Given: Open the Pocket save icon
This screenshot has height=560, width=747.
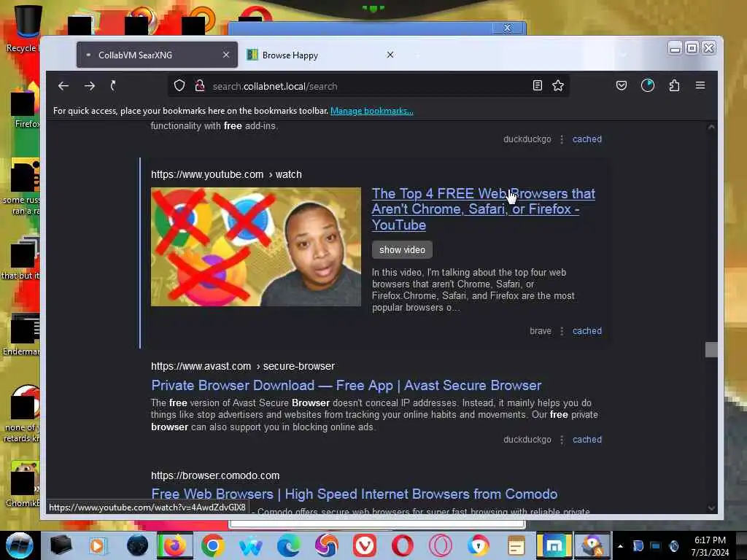Looking at the screenshot, I should [622, 86].
